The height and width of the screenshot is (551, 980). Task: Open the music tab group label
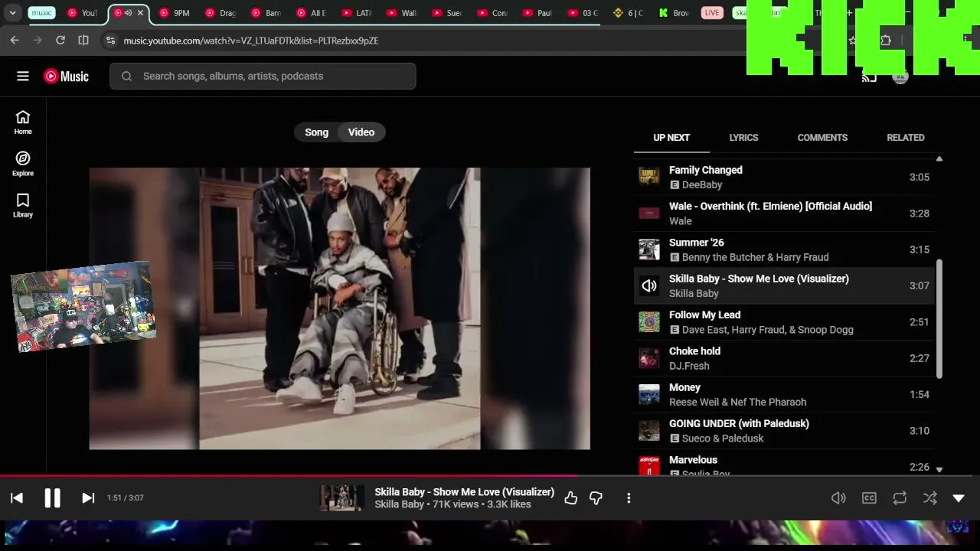42,13
